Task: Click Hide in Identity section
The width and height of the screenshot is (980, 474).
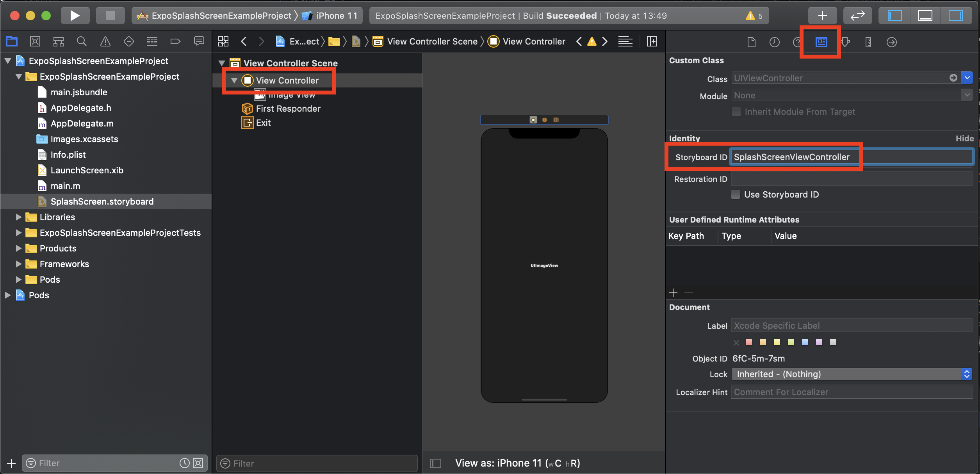Action: (x=964, y=138)
